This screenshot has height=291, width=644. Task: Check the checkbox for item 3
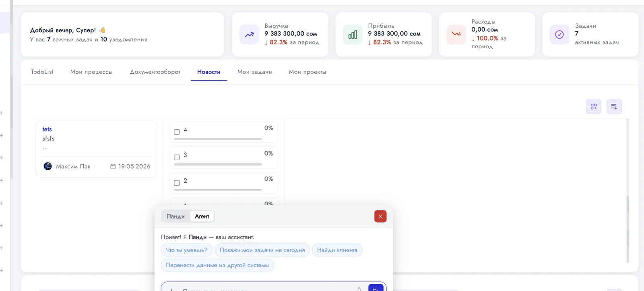(x=177, y=157)
